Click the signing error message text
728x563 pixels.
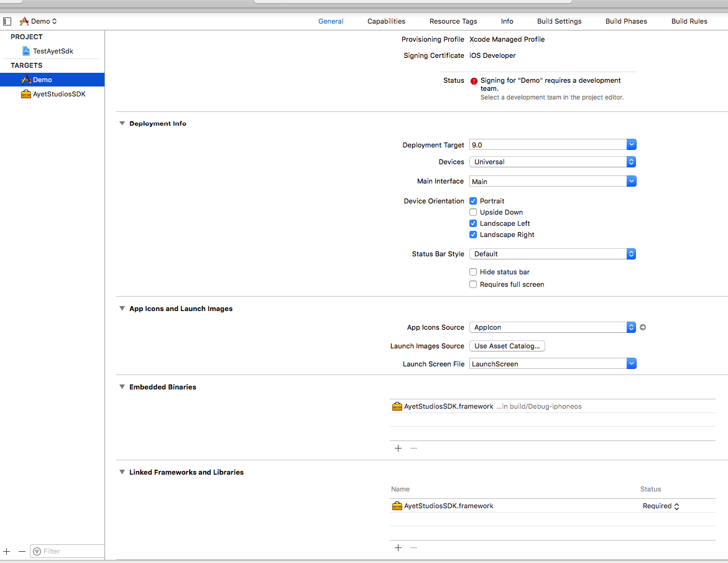click(x=550, y=85)
